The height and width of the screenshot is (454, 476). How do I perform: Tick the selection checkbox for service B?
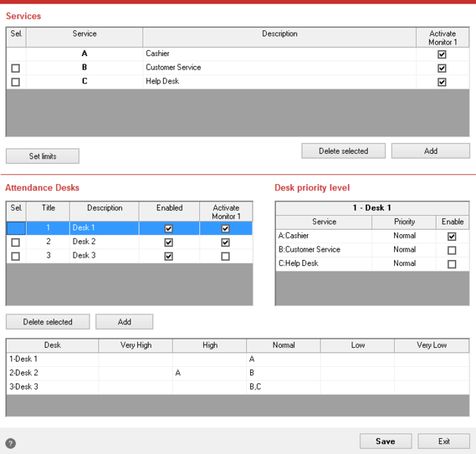tap(15, 68)
